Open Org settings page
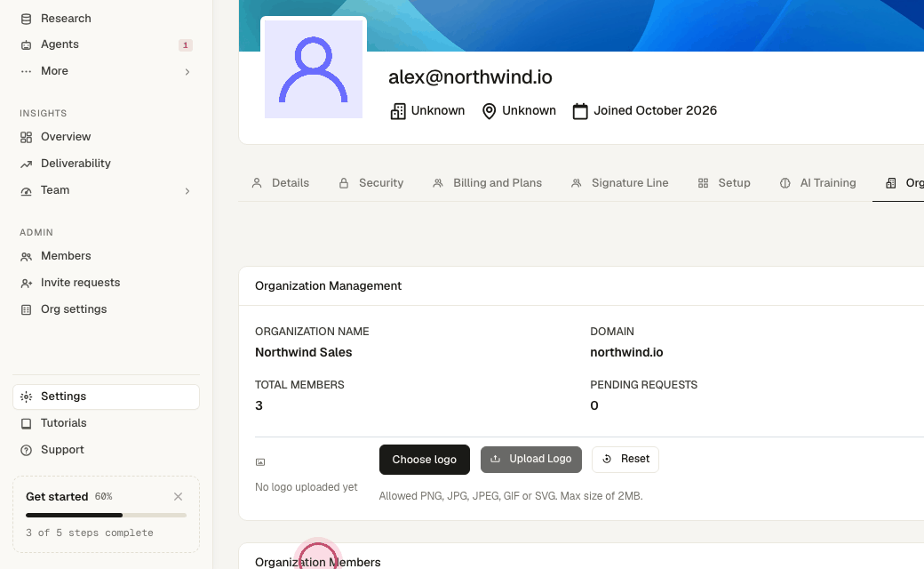Image resolution: width=924 pixels, height=569 pixels. tap(74, 309)
